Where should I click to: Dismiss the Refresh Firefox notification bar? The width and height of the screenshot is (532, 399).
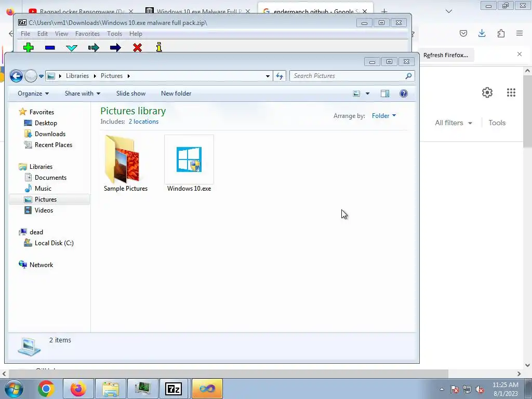pos(519,54)
